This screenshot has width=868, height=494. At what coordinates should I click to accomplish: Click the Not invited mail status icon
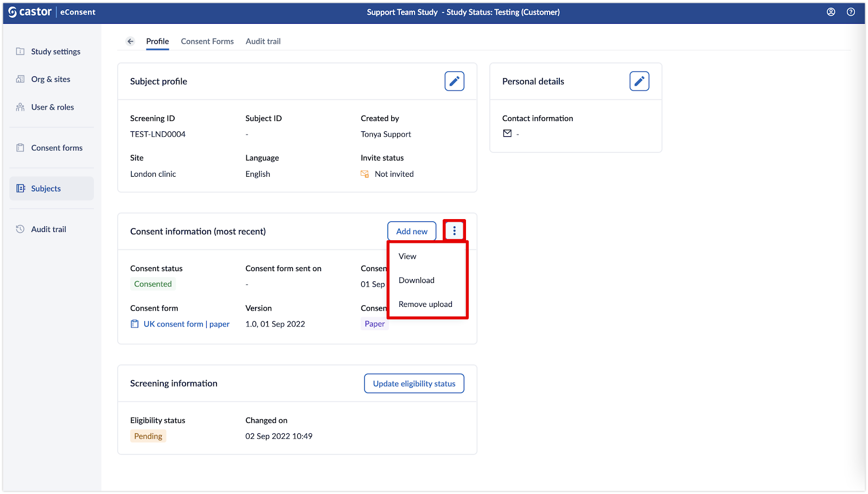point(365,174)
